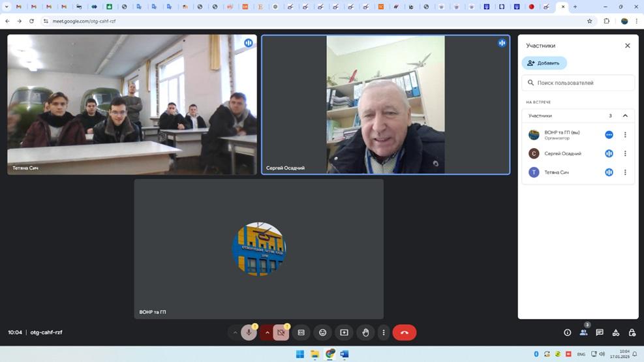The image size is (644, 362).
Task: Open more options in the call bar
Action: pyautogui.click(x=384, y=333)
